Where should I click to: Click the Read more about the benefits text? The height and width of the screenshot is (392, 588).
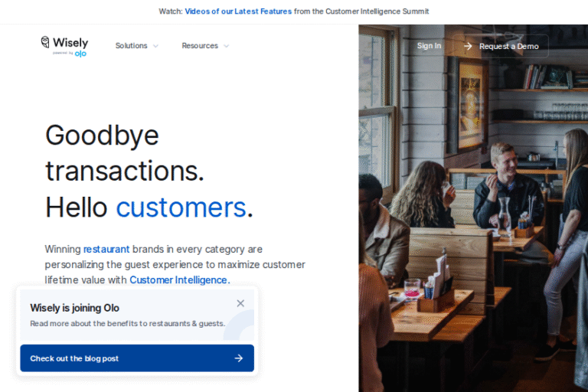(128, 323)
